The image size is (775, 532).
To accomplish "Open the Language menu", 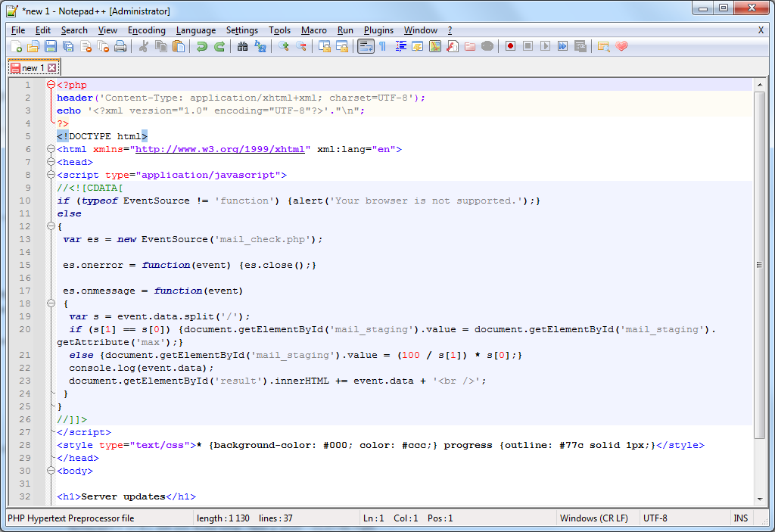I will pyautogui.click(x=196, y=30).
